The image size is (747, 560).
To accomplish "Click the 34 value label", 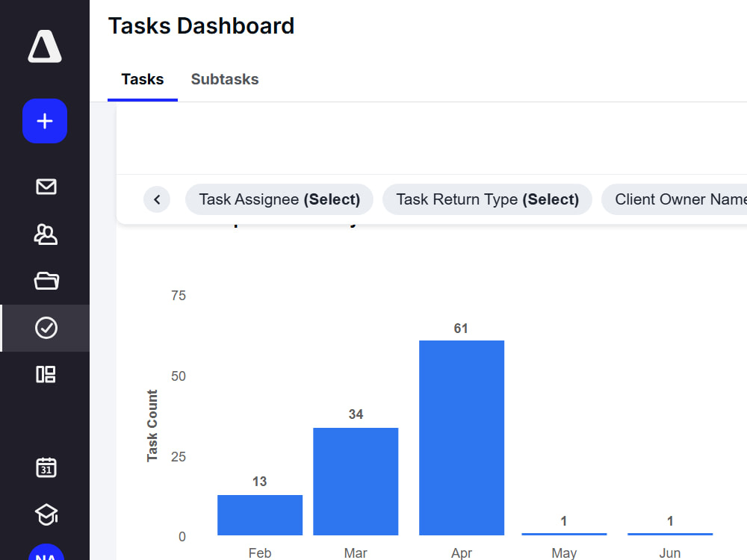I will pyautogui.click(x=356, y=414).
